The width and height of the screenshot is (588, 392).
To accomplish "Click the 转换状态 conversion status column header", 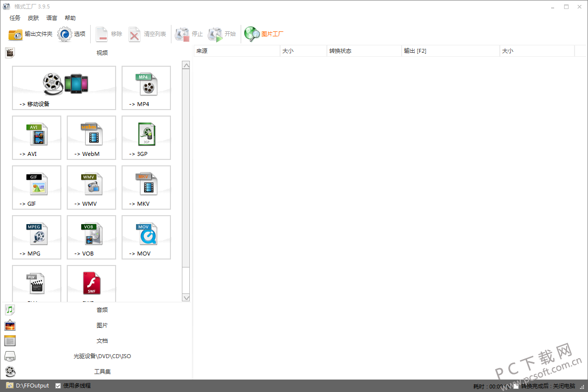I will click(x=364, y=51).
